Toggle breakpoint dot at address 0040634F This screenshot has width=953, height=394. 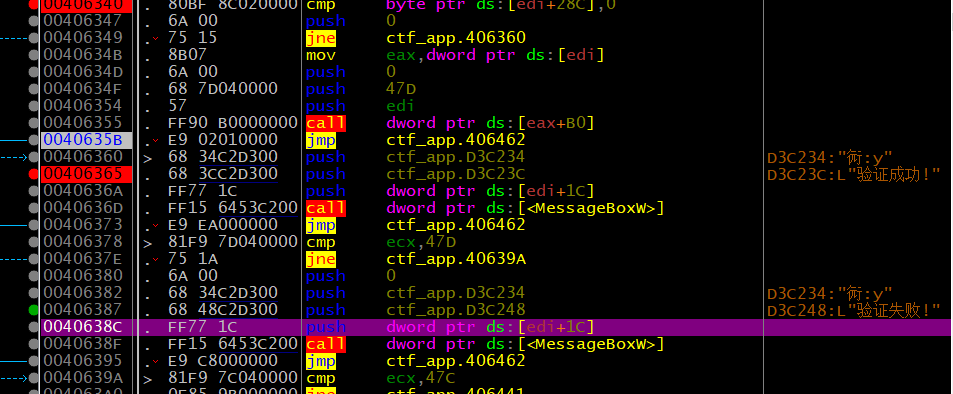[x=34, y=89]
